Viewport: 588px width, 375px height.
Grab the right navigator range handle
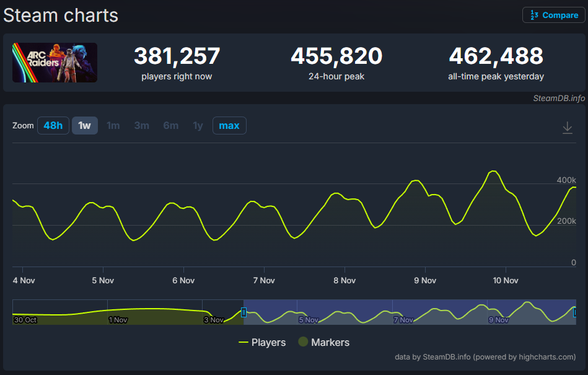[575, 312]
